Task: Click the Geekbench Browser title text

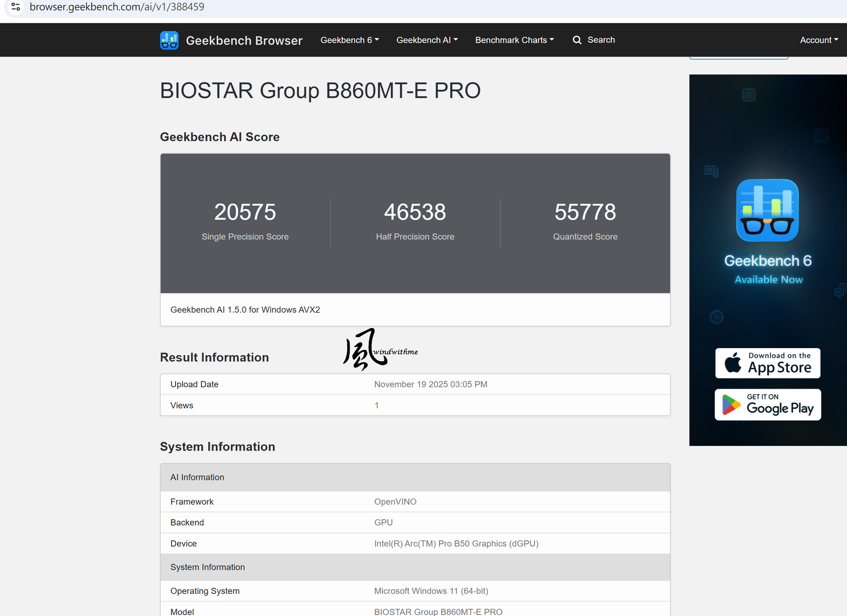Action: [x=244, y=41]
